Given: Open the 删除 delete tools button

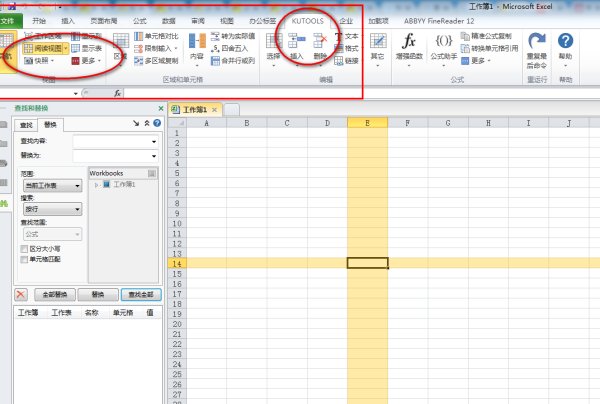Looking at the screenshot, I should tap(320, 49).
